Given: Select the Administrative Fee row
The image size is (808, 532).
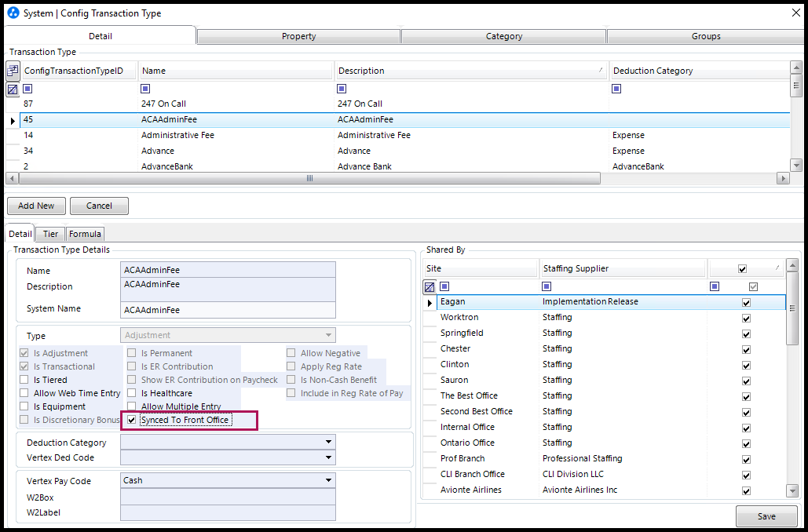Looking at the screenshot, I should [x=404, y=136].
